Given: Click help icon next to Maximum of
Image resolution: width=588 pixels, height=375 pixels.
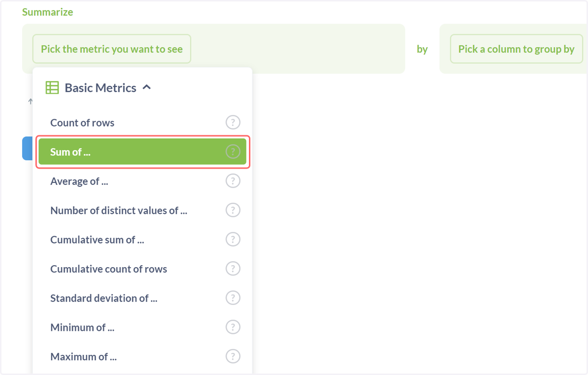Looking at the screenshot, I should (x=233, y=356).
